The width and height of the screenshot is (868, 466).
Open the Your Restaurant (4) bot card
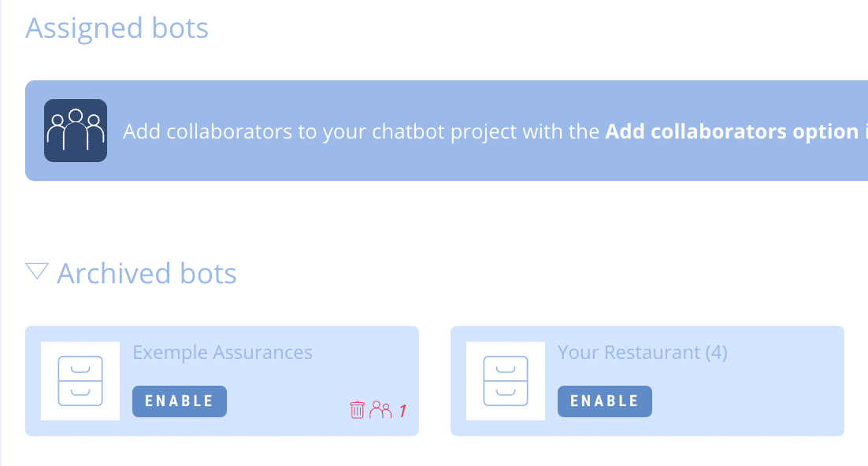tap(647, 380)
